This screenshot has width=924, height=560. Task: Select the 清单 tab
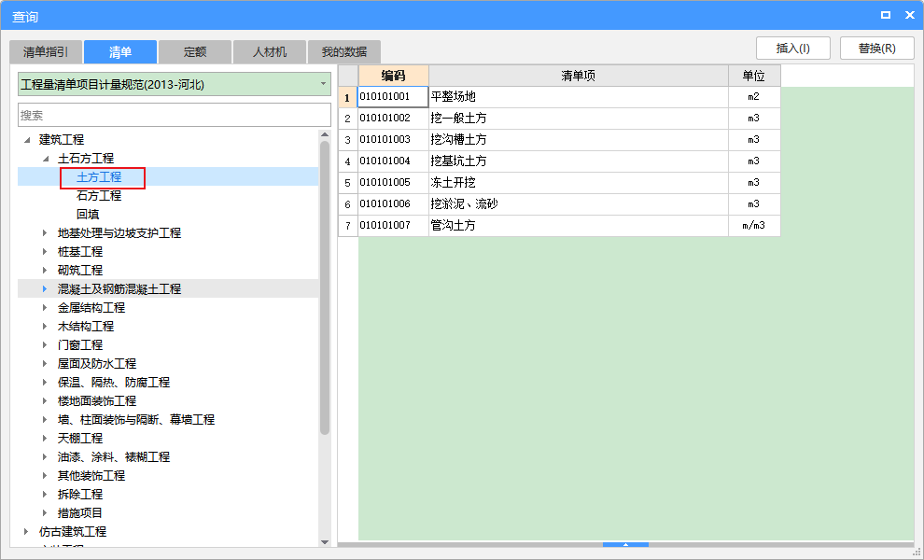(120, 52)
